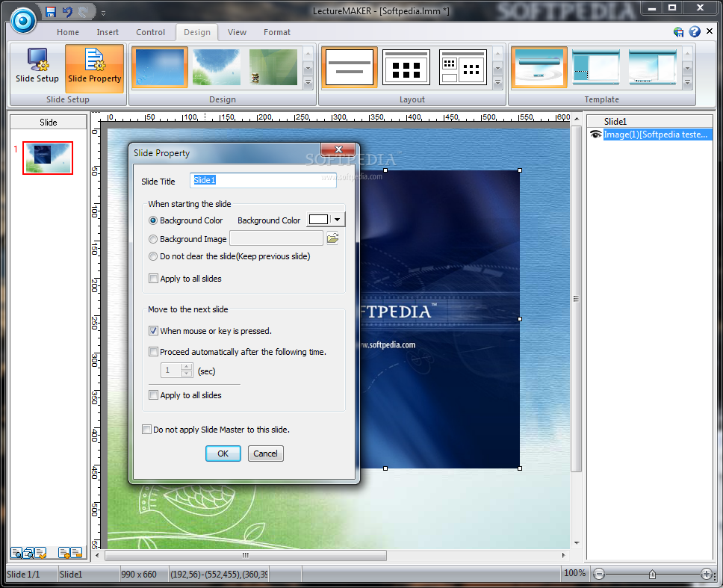Click the add slide plus icon
This screenshot has width=723, height=588.
click(x=64, y=552)
